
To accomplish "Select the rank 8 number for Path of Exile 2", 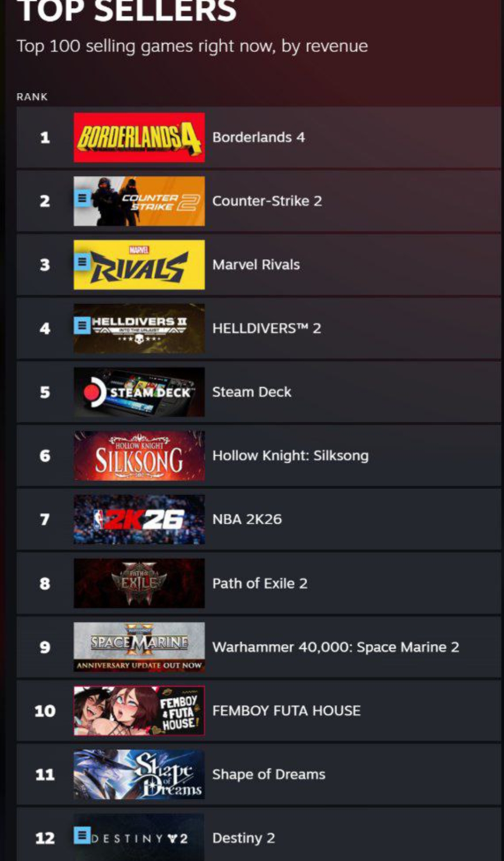I will pyautogui.click(x=45, y=583).
